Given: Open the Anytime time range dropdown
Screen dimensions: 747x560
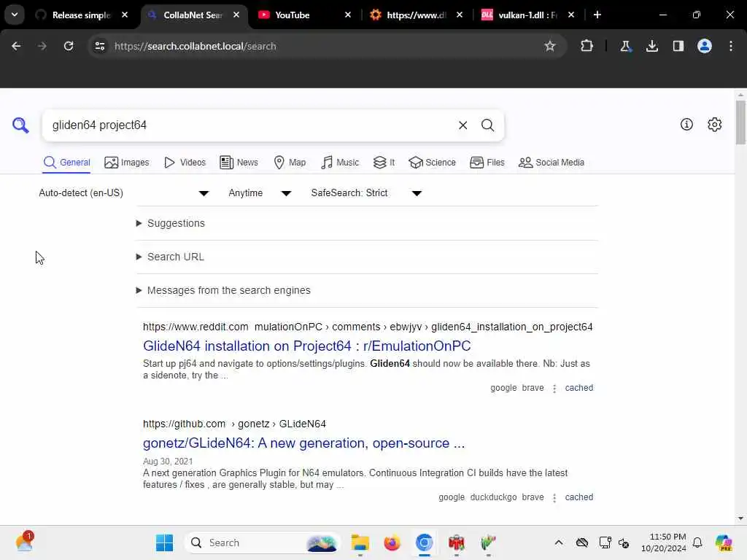Looking at the screenshot, I should [260, 192].
